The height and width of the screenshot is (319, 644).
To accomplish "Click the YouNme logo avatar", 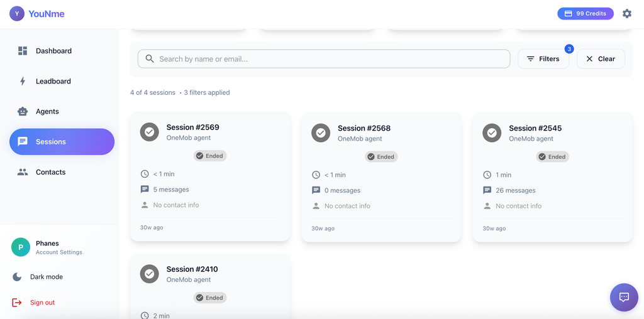I will tap(17, 14).
